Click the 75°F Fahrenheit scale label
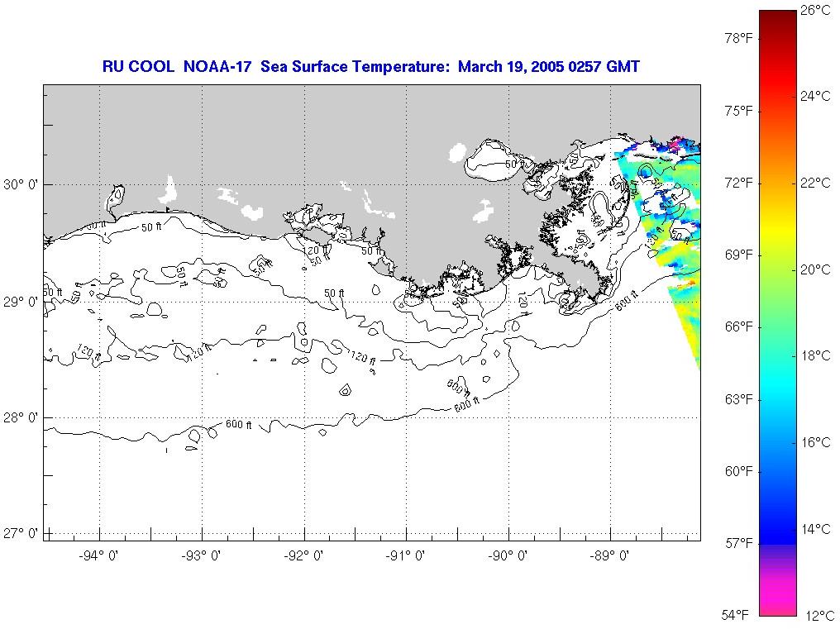The height and width of the screenshot is (629, 840). pyautogui.click(x=739, y=111)
